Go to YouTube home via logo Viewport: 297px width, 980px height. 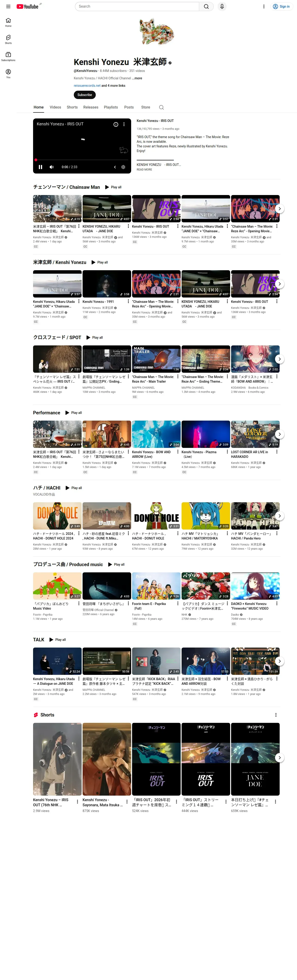(x=27, y=6)
